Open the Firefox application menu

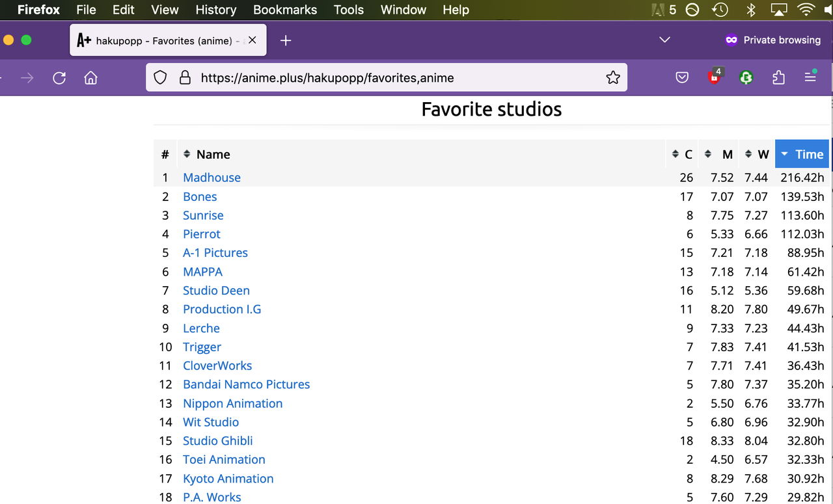(x=38, y=10)
